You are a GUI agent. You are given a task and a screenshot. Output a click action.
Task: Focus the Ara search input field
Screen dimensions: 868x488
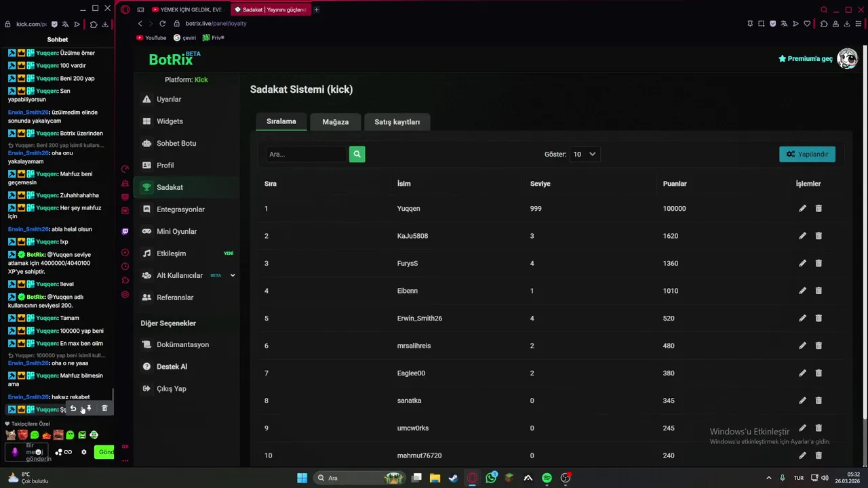tap(307, 155)
